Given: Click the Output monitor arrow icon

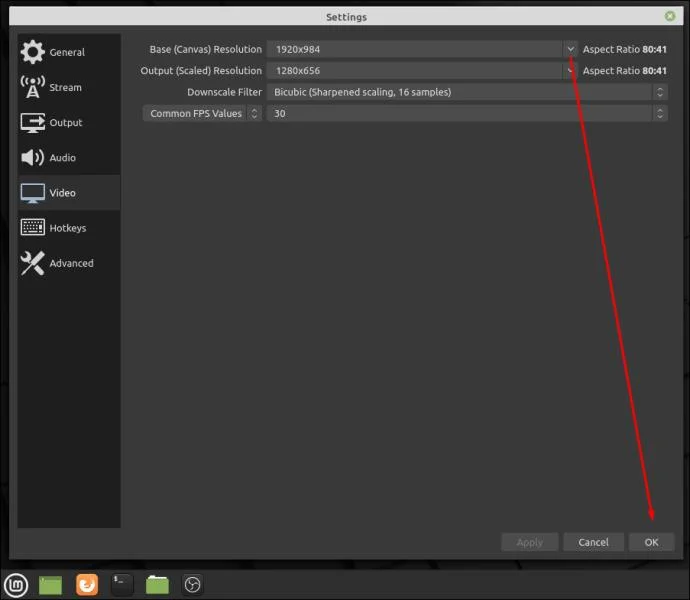Looking at the screenshot, I should pyautogui.click(x=32, y=122).
